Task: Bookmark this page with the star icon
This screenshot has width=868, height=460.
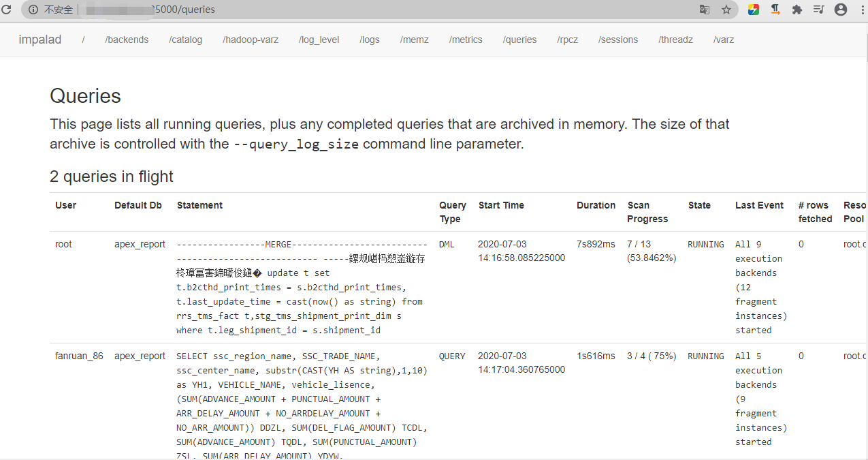Action: (726, 10)
